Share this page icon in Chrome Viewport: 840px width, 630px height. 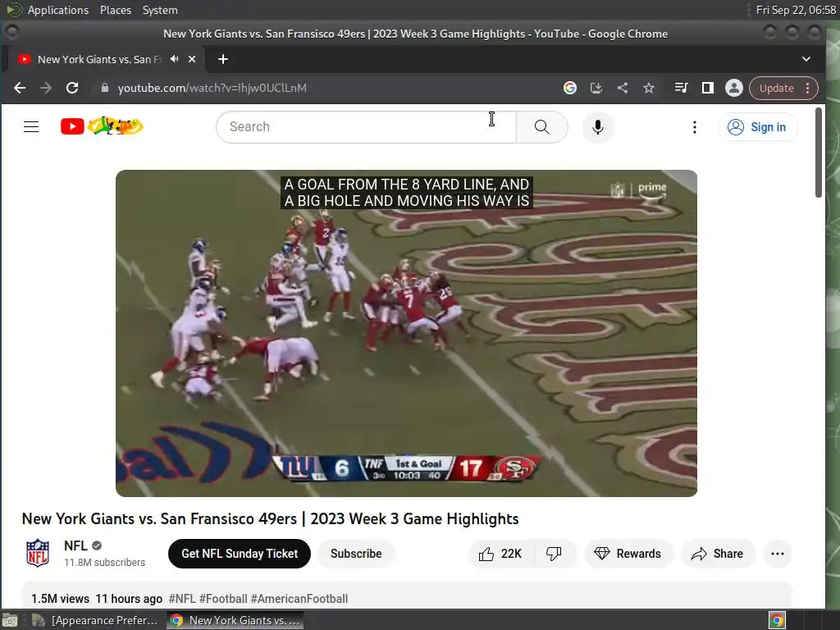(623, 88)
